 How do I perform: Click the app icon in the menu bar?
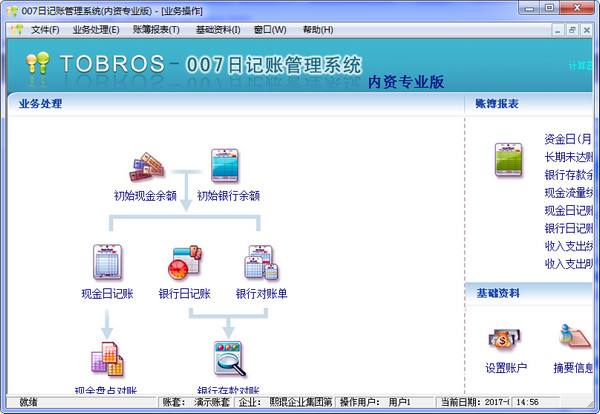[17, 29]
